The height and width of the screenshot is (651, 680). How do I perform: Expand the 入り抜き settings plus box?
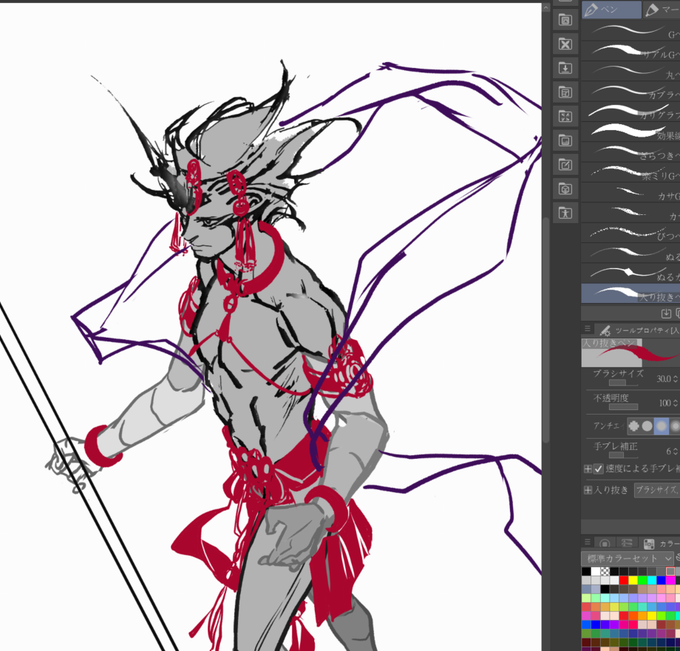coord(588,490)
